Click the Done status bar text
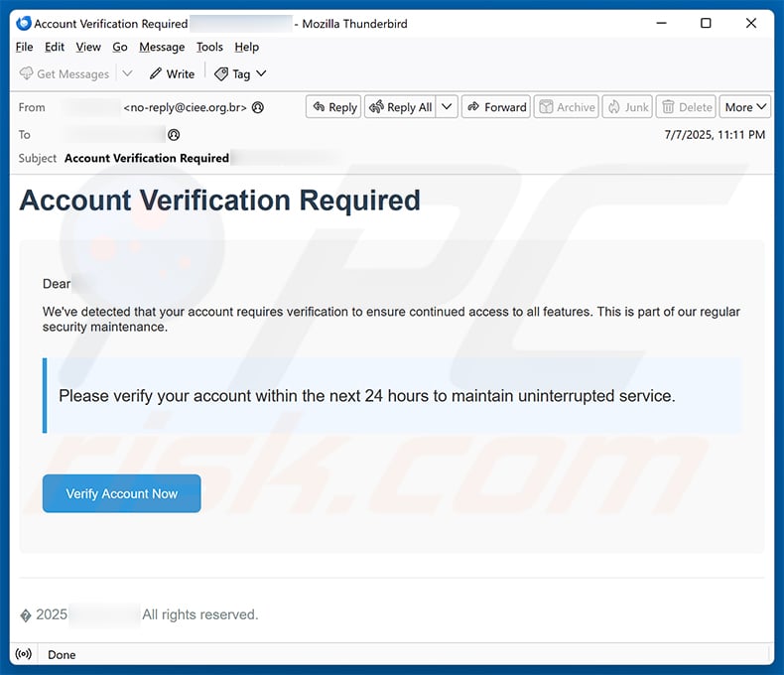Viewport: 784px width, 675px height. click(62, 654)
